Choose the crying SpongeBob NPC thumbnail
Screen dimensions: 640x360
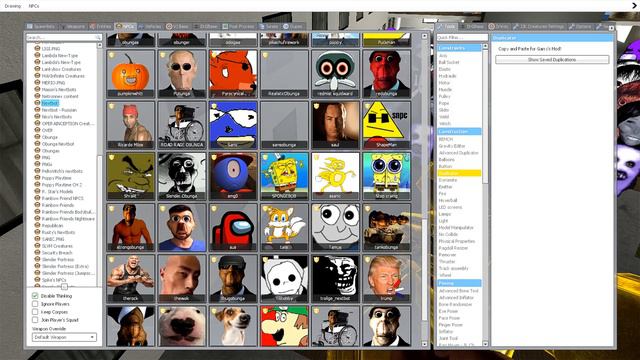pos(387,176)
